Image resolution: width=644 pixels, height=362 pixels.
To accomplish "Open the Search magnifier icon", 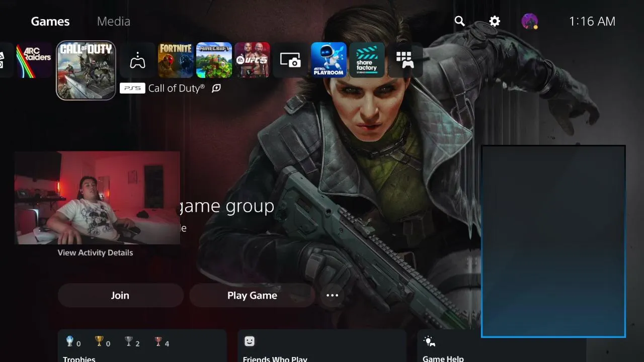I will [459, 21].
